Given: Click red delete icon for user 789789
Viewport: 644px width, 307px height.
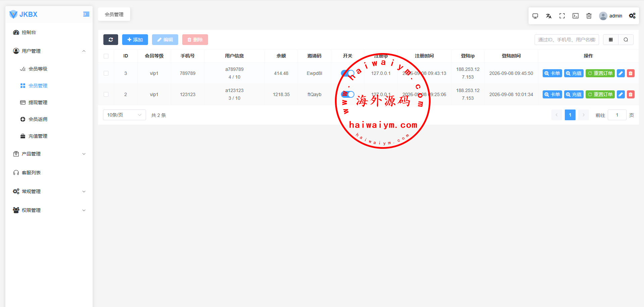Looking at the screenshot, I should click(631, 73).
